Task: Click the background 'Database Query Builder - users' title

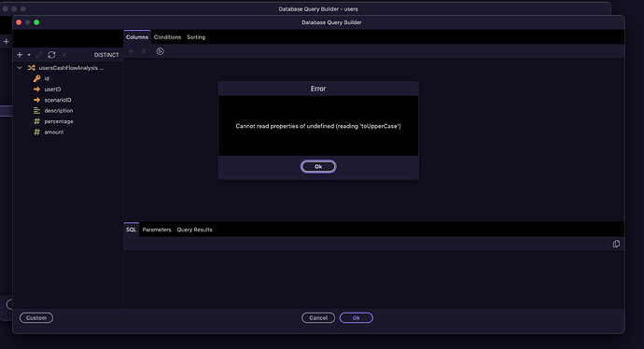Action: [318, 8]
